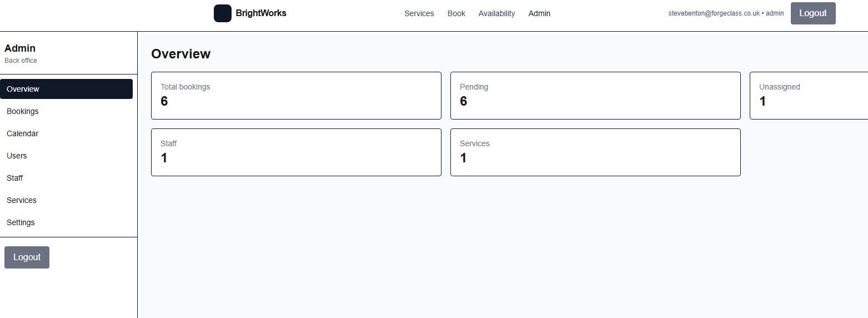Viewport: 868px width, 318px height.
Task: Click the Services count card
Action: point(595,152)
